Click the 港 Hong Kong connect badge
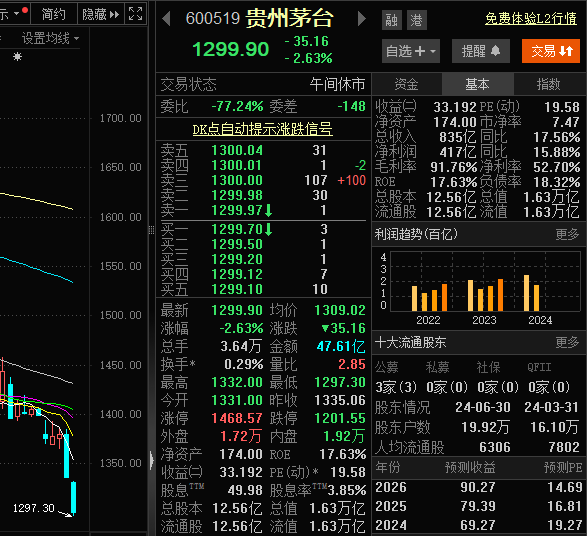 click(416, 20)
